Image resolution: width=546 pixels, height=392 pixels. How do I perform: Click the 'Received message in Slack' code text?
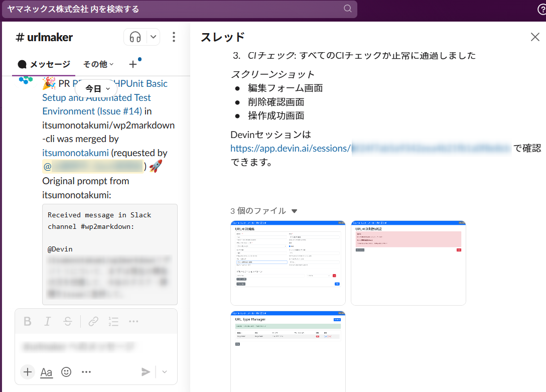[x=99, y=215]
